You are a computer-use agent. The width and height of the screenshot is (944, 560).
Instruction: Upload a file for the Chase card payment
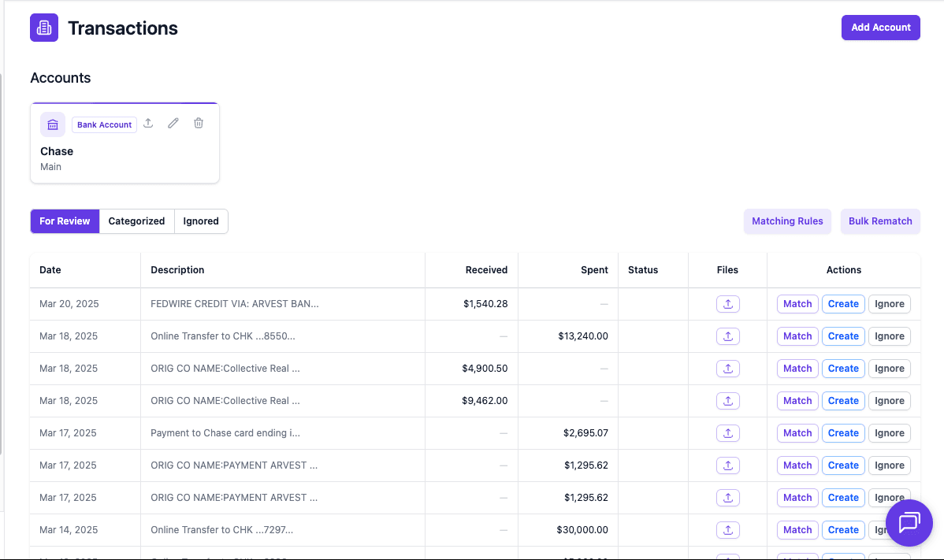tap(727, 432)
